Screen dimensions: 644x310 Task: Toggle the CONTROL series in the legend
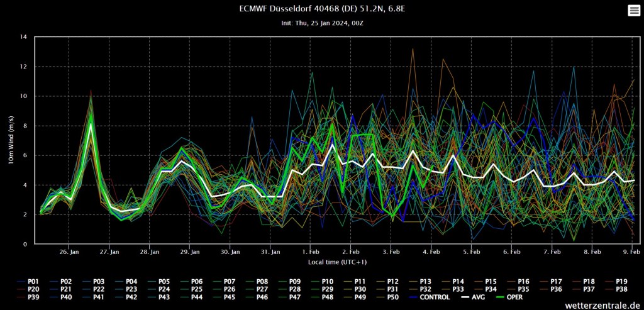(x=433, y=297)
